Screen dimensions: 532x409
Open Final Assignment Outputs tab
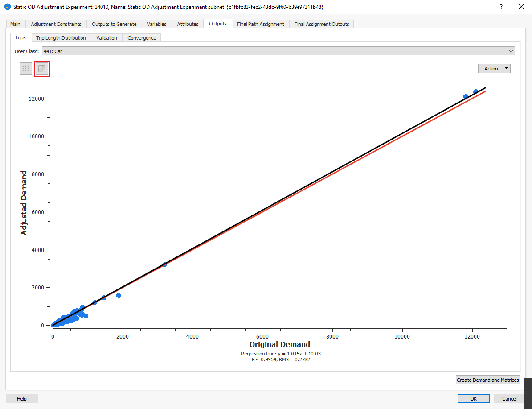tap(322, 24)
